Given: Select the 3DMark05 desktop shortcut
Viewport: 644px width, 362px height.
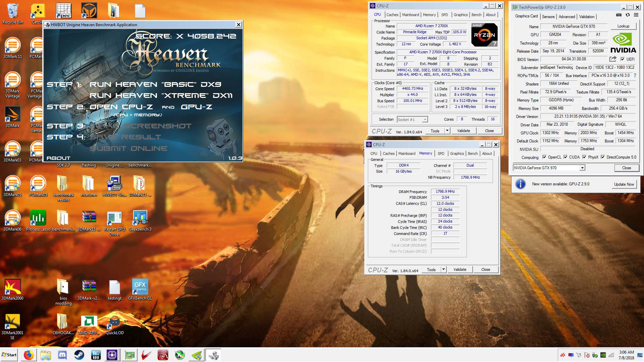Looking at the screenshot, I should (x=12, y=186).
